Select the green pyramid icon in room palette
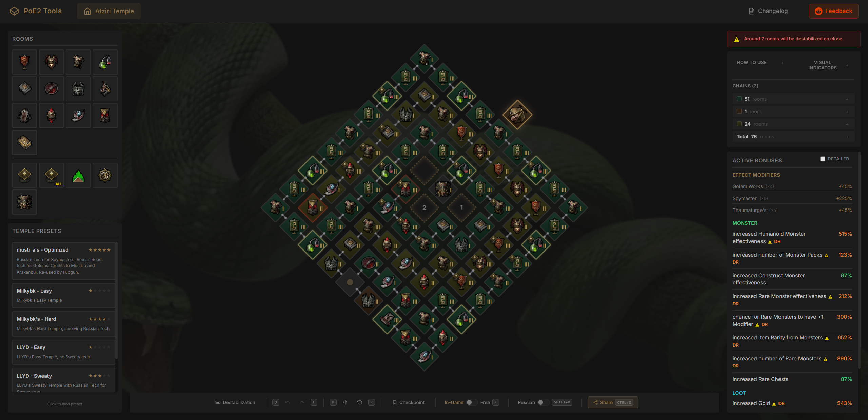The image size is (868, 420). click(78, 176)
